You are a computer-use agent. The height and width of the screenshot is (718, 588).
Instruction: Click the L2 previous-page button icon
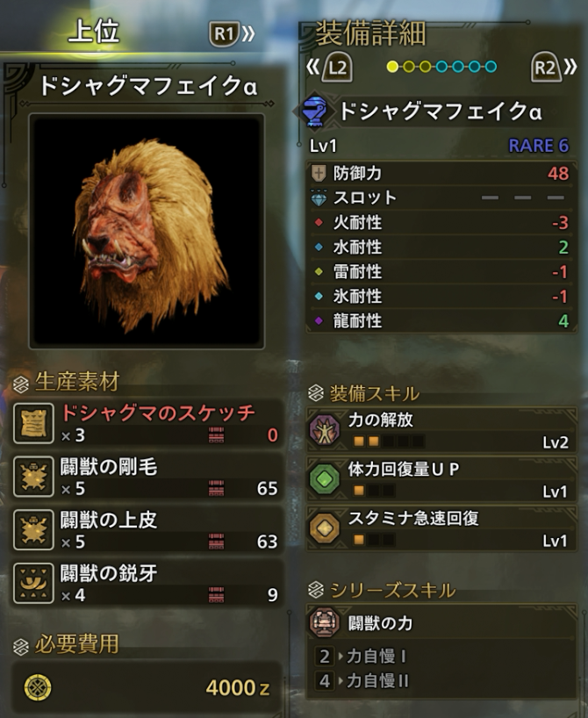pos(337,68)
